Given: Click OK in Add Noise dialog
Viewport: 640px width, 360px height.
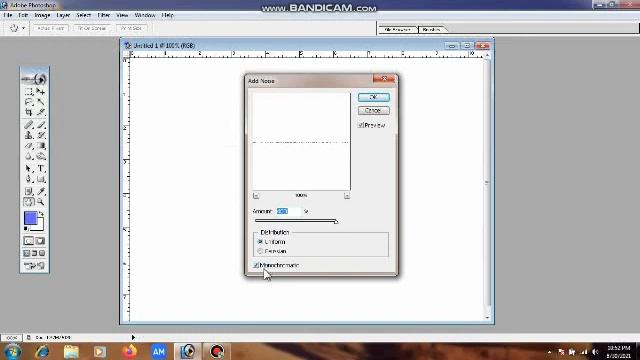Looking at the screenshot, I should pos(373,97).
